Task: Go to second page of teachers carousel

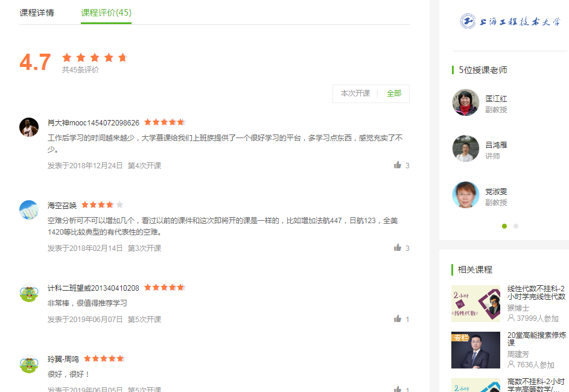Action: (516, 226)
